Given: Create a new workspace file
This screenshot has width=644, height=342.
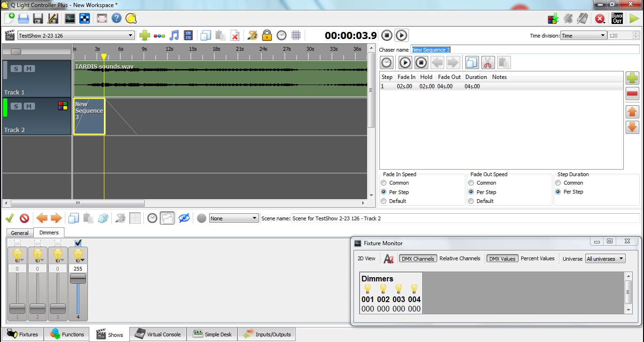Looking at the screenshot, I should tap(9, 18).
